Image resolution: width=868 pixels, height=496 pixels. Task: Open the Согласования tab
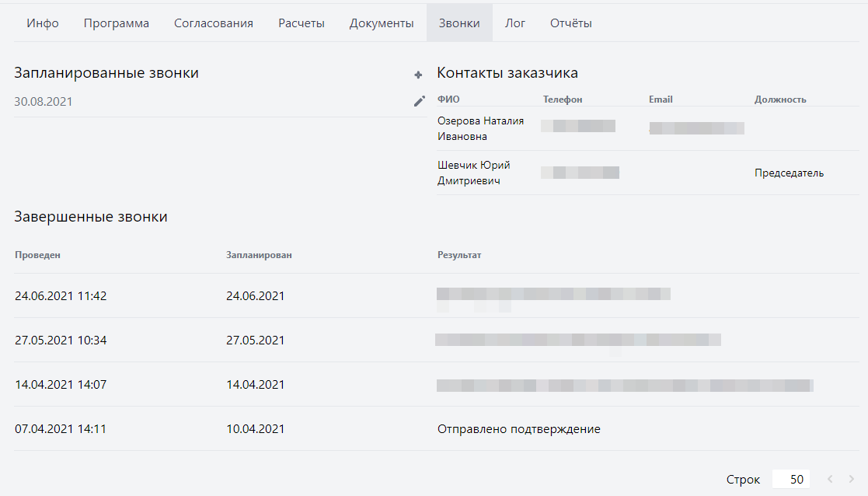(214, 23)
